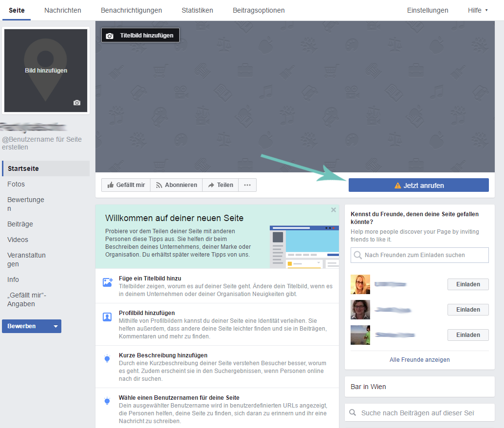Viewport: 504px width, 428px height.
Task: Expand the Hilfe dropdown menu
Action: [x=478, y=10]
